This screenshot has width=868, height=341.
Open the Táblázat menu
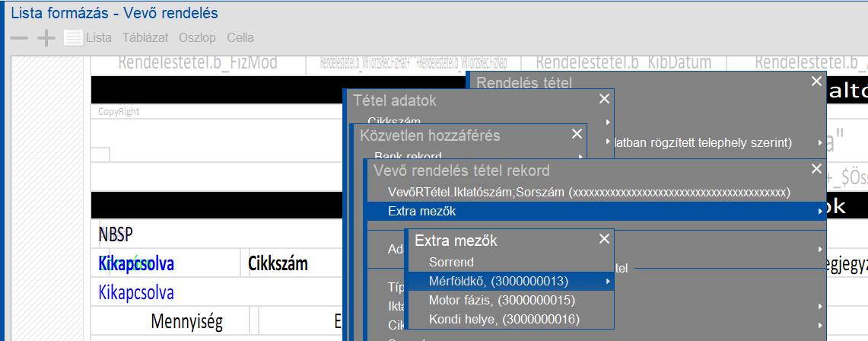tap(145, 38)
